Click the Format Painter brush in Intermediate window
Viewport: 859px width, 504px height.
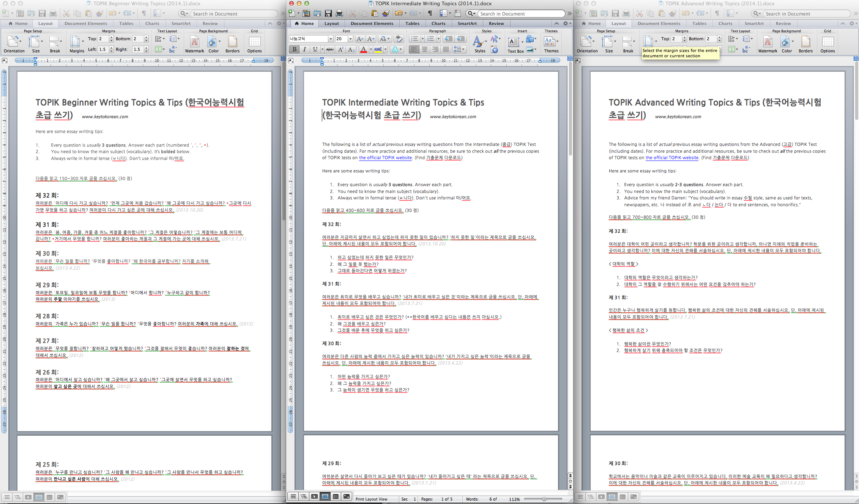click(386, 14)
